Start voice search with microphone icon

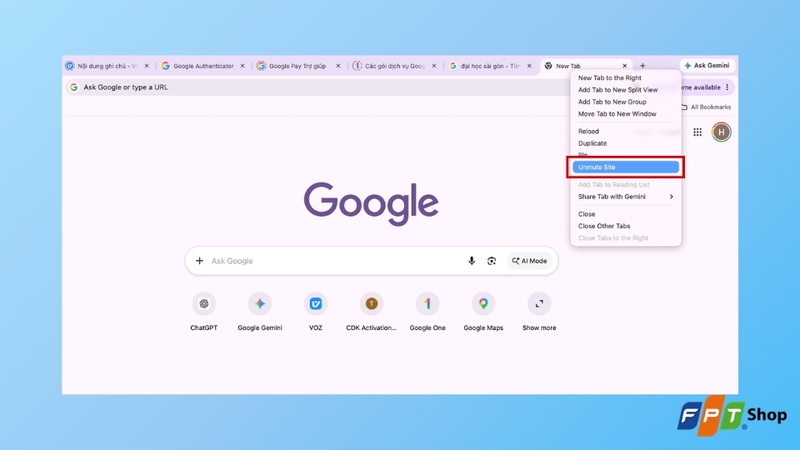tap(471, 261)
